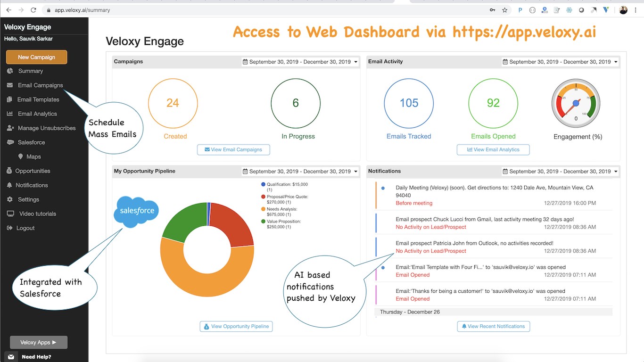Click View Recent Notifications button
Image resolution: width=644 pixels, height=362 pixels.
(x=493, y=326)
